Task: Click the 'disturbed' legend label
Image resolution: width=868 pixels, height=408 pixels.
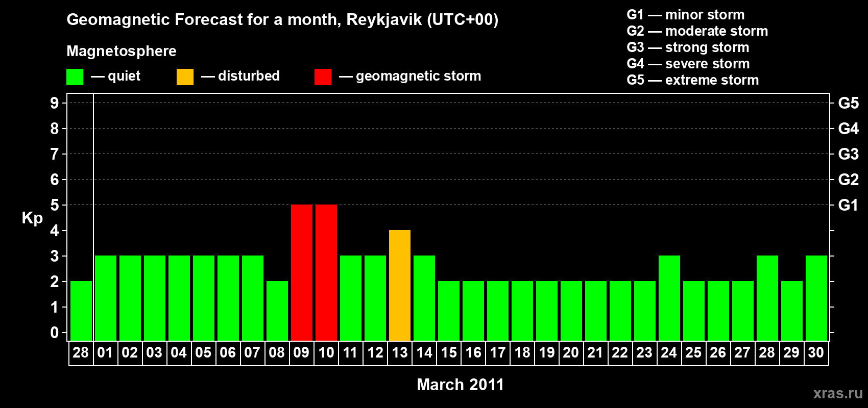Action: (249, 76)
